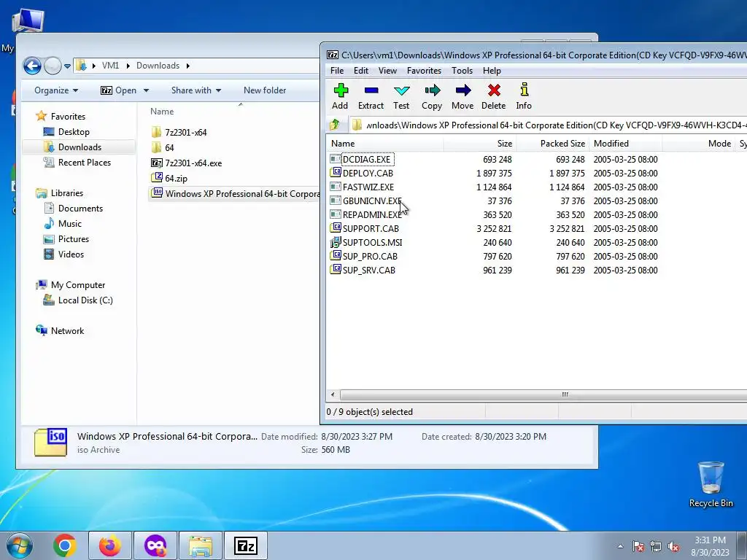Select SUPPORT.CAB file entry

[371, 228]
